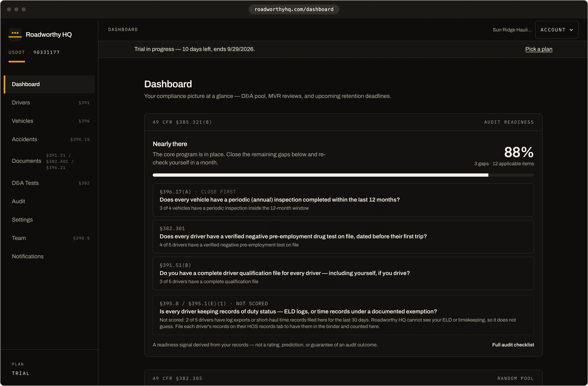Click the DASHBOARD breadcrumb text
Image resolution: width=588 pixels, height=386 pixels.
[123, 30]
